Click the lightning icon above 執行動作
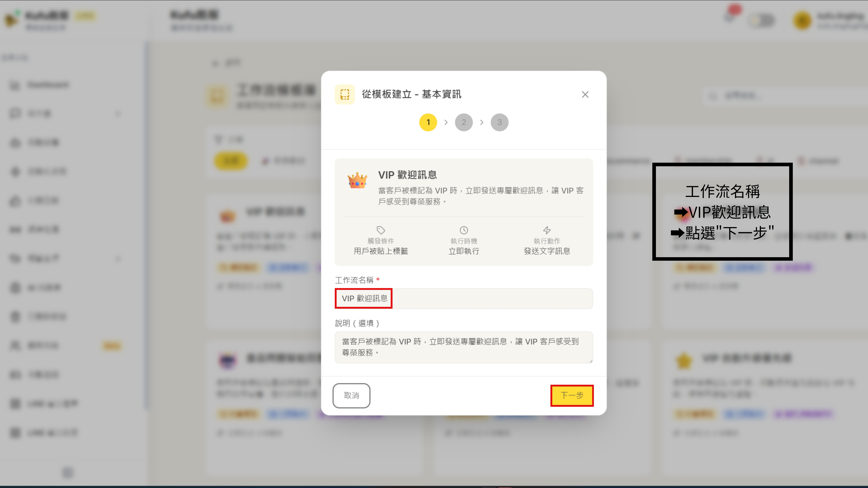This screenshot has width=868, height=488. pyautogui.click(x=547, y=230)
